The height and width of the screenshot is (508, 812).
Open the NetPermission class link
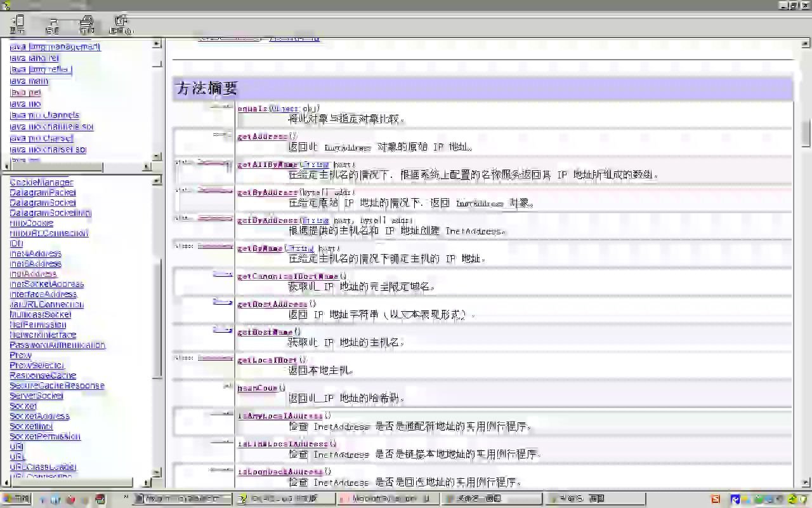click(x=38, y=324)
